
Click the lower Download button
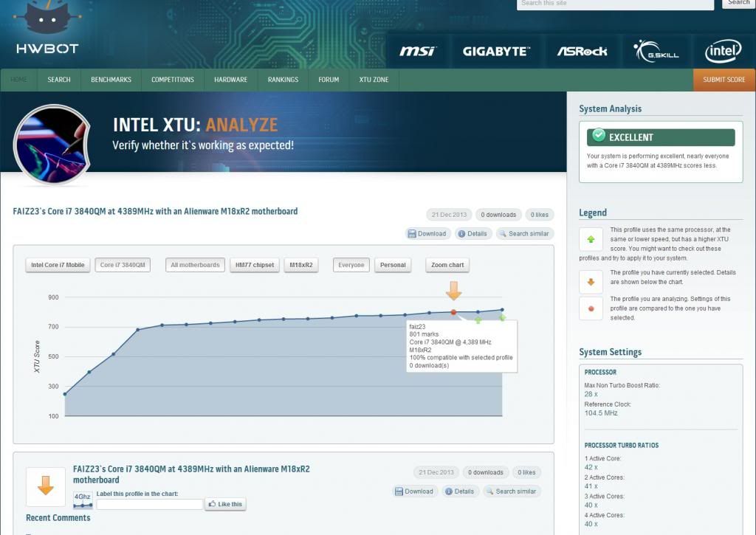[415, 491]
